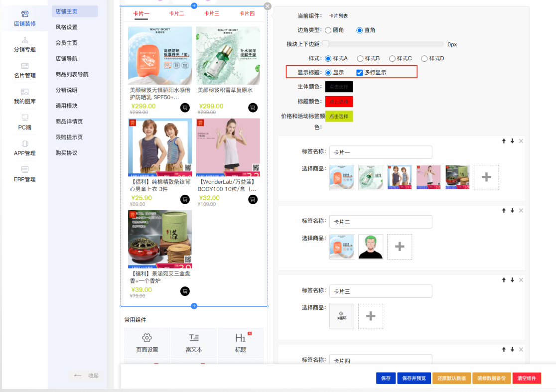Open 店铺主页 menu item
This screenshot has height=392, width=556.
point(75,11)
